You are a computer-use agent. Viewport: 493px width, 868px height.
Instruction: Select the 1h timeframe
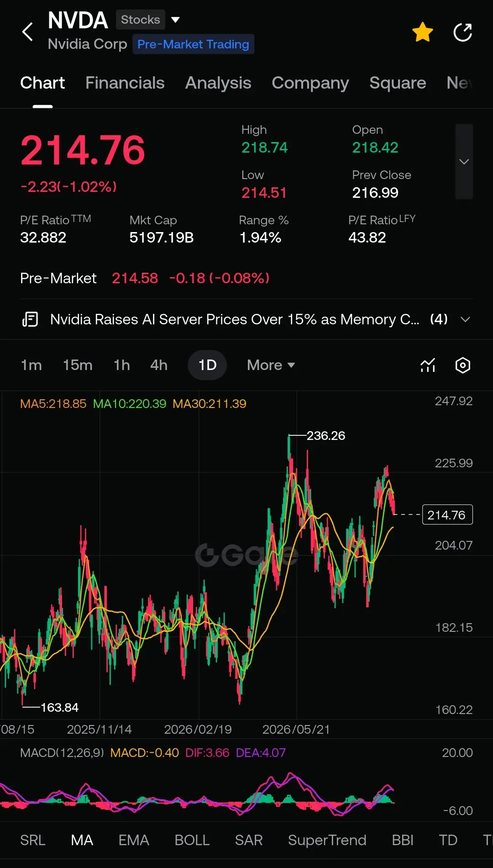(121, 365)
